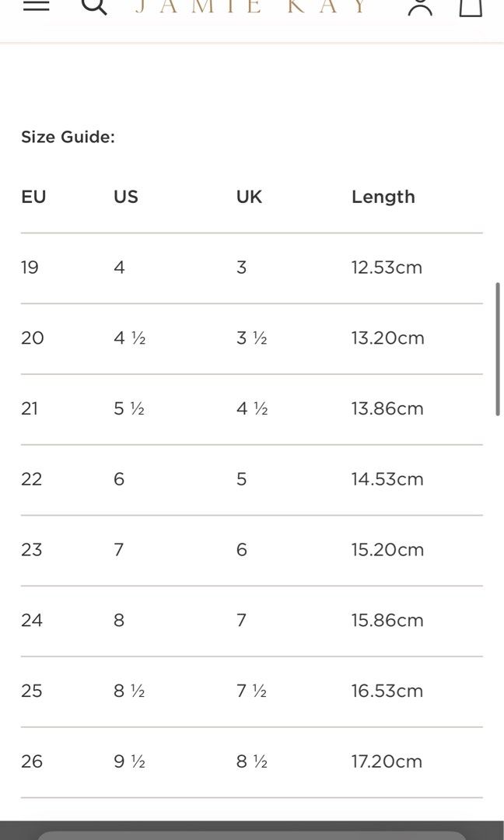Screen dimensions: 504x840
Task: Select the 15.86cm length entry
Action: (x=387, y=621)
